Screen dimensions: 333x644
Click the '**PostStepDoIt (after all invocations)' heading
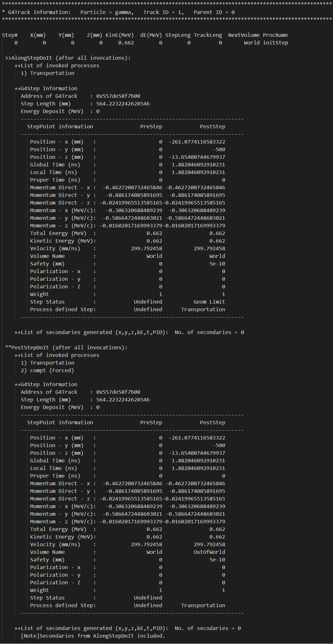[66, 347]
